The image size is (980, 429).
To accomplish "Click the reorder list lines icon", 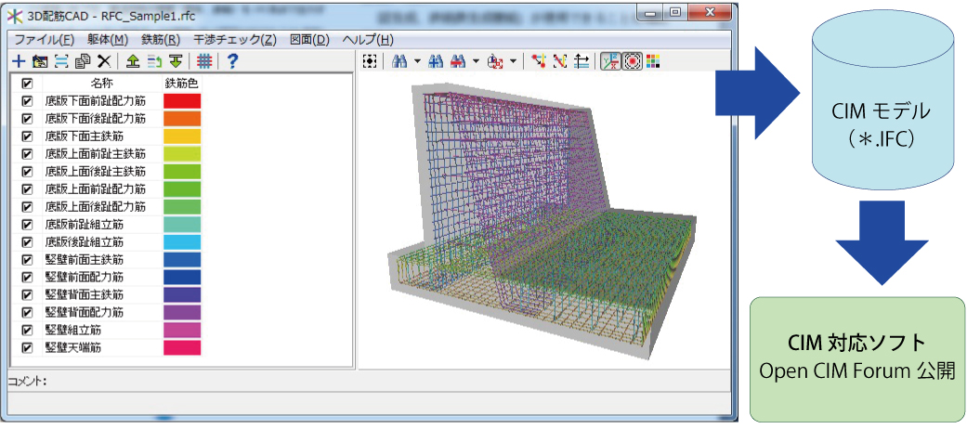I will pyautogui.click(x=154, y=61).
